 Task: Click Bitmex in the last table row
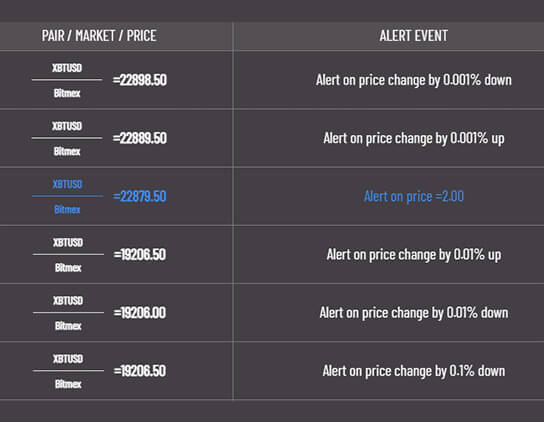pos(68,384)
